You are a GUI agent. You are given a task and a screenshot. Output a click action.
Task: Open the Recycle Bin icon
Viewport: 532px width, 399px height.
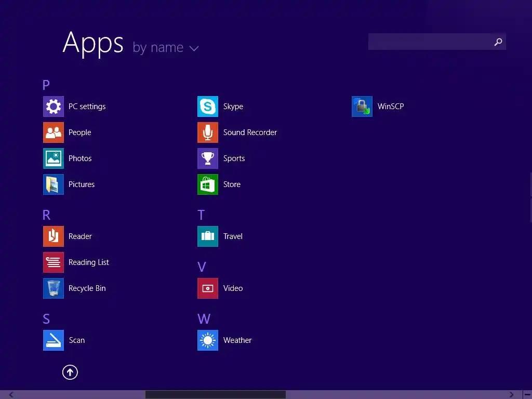(54, 288)
